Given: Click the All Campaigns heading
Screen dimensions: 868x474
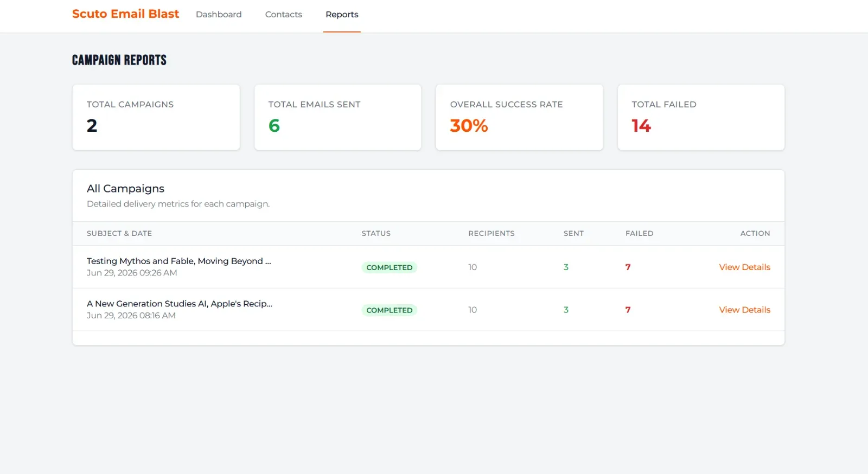Looking at the screenshot, I should coord(125,188).
